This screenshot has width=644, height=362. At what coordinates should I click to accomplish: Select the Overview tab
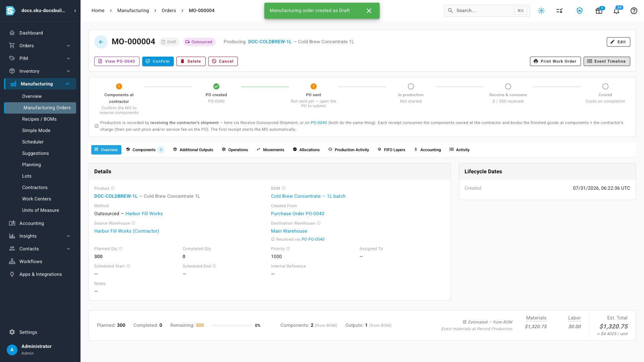(x=106, y=150)
